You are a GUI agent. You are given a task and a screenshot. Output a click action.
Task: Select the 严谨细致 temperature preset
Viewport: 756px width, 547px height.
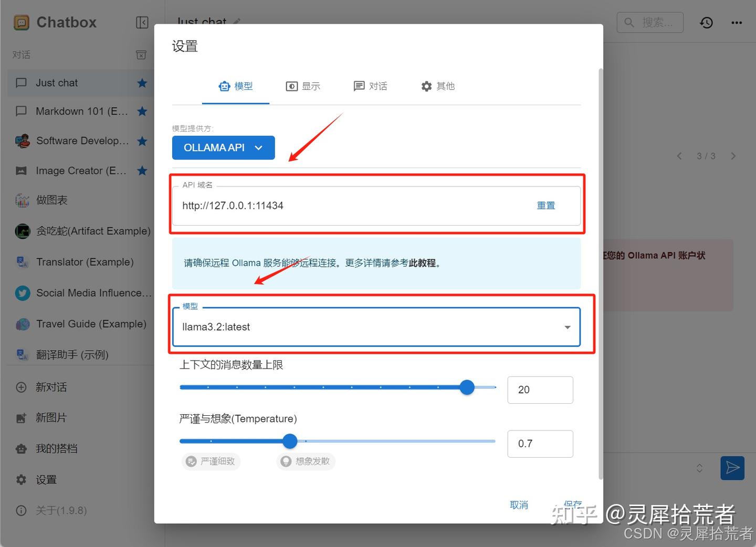pos(211,461)
